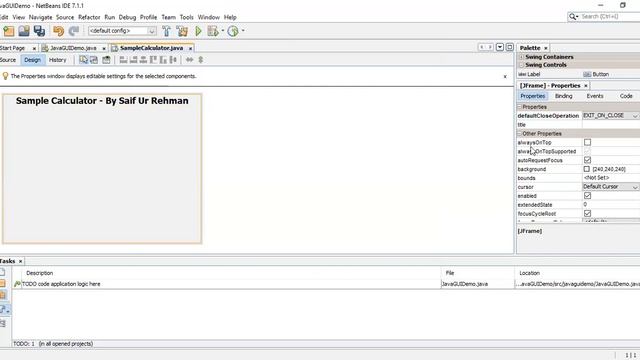Select the Button component in Palette
Image resolution: width=640 pixels, height=360 pixels.
(596, 74)
